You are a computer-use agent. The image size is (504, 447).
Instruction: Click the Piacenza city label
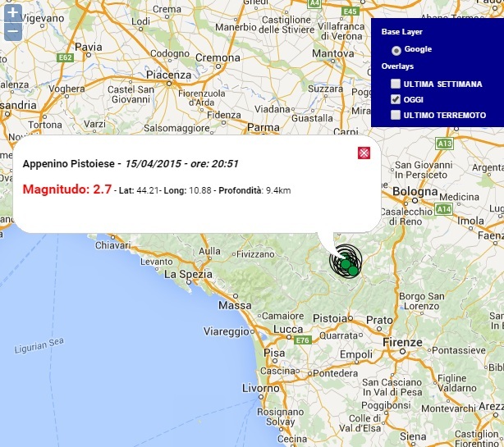click(169, 75)
